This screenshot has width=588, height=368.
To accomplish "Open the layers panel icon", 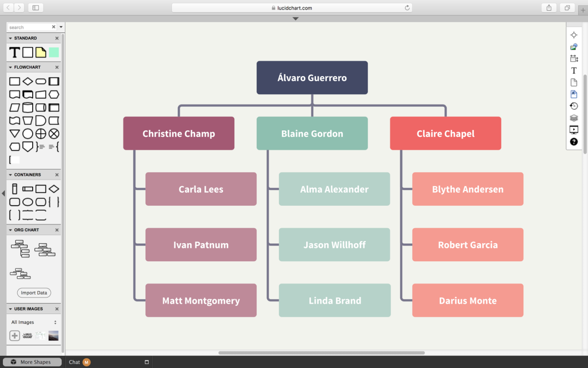I will tap(574, 118).
